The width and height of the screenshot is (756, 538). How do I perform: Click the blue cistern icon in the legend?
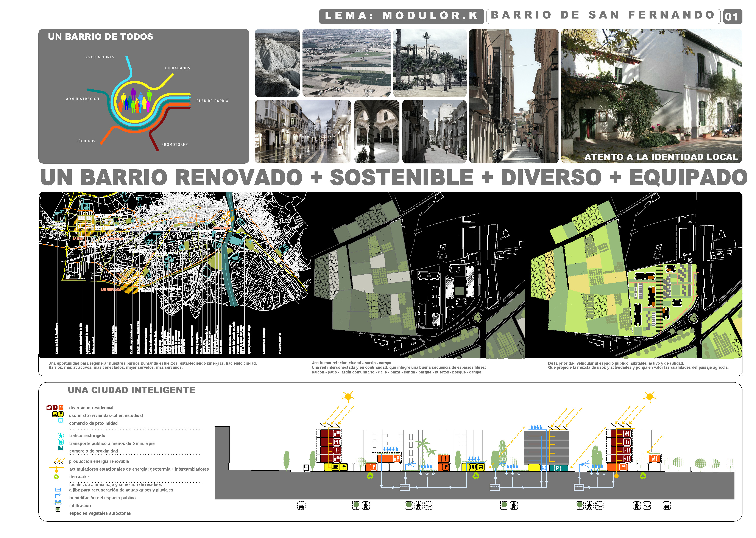point(58,489)
